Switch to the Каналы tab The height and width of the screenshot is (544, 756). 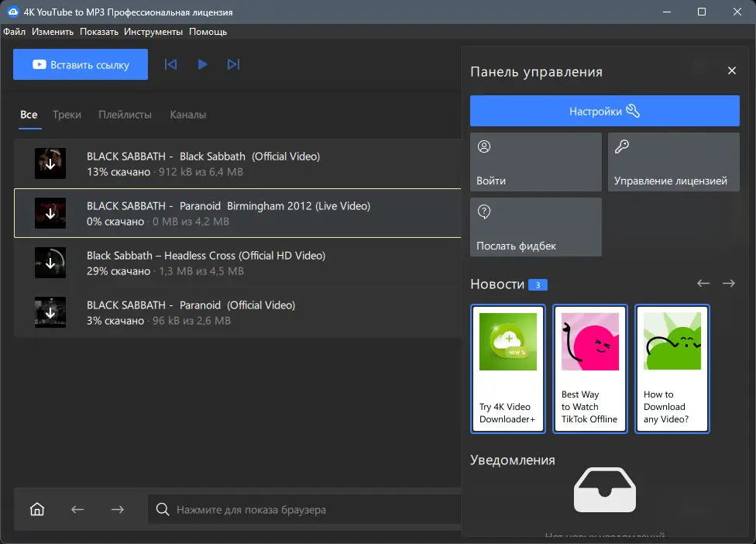188,115
